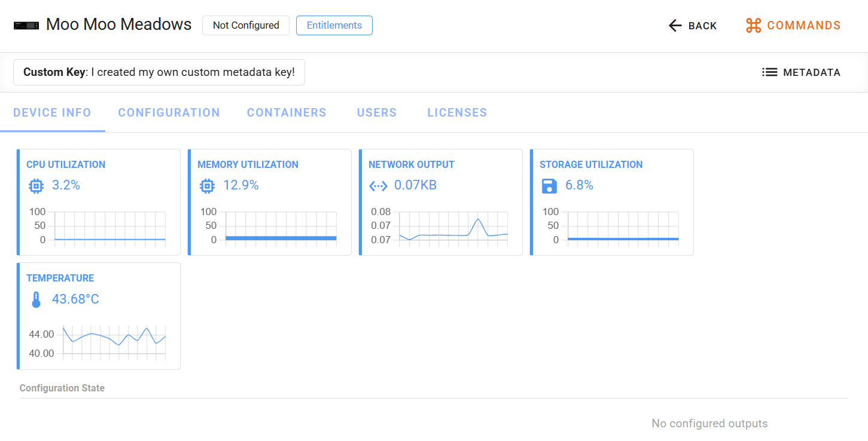Click the MEMORY UTILIZATION card title
Viewport: 868px width, 441px height.
pos(248,164)
